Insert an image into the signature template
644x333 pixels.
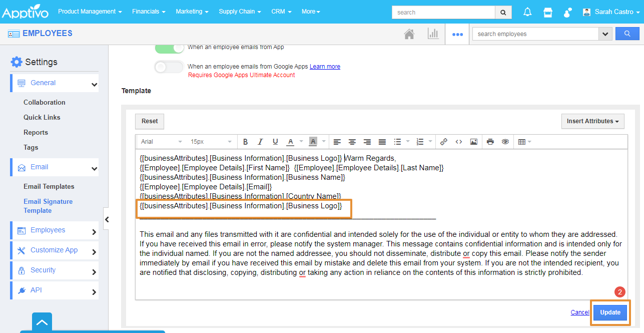pyautogui.click(x=473, y=142)
